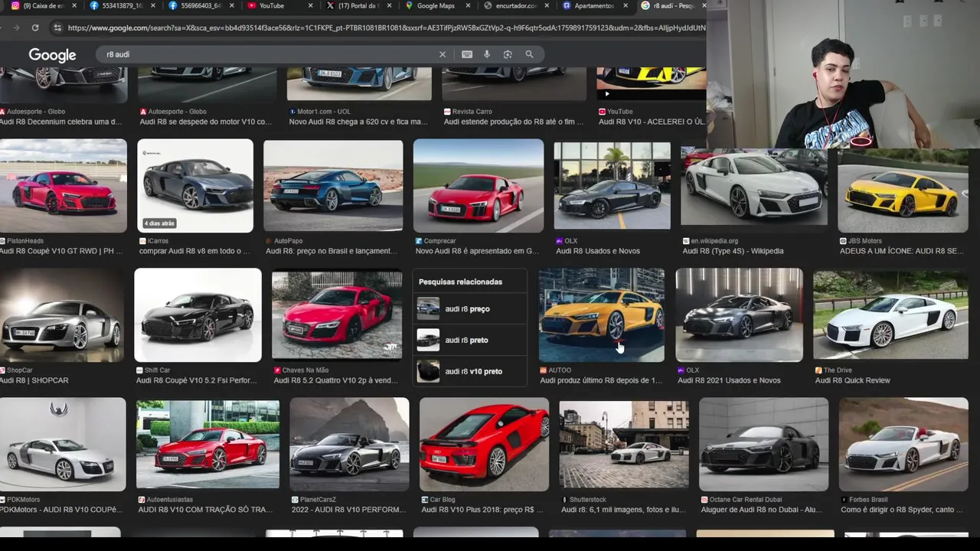This screenshot has height=551, width=980.
Task: Open Google Lens image search icon
Action: click(508, 54)
